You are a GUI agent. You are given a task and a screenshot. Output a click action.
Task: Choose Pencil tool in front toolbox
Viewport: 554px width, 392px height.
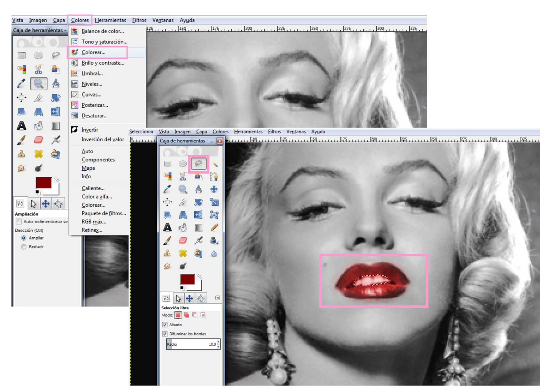[x=214, y=228]
